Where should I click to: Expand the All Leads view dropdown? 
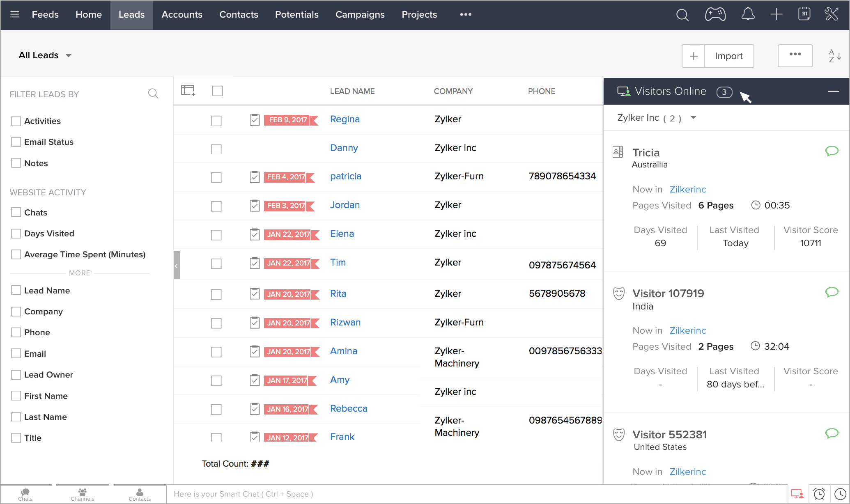click(x=69, y=56)
